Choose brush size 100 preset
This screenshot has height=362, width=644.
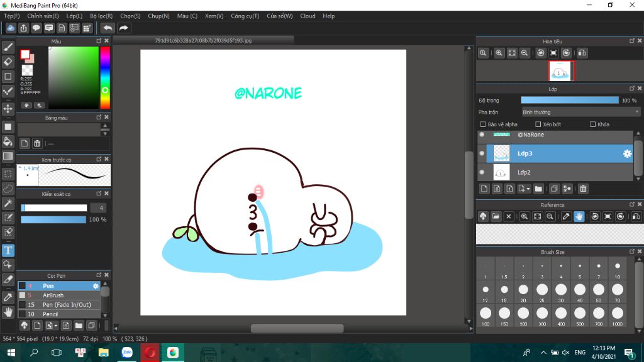point(486,315)
